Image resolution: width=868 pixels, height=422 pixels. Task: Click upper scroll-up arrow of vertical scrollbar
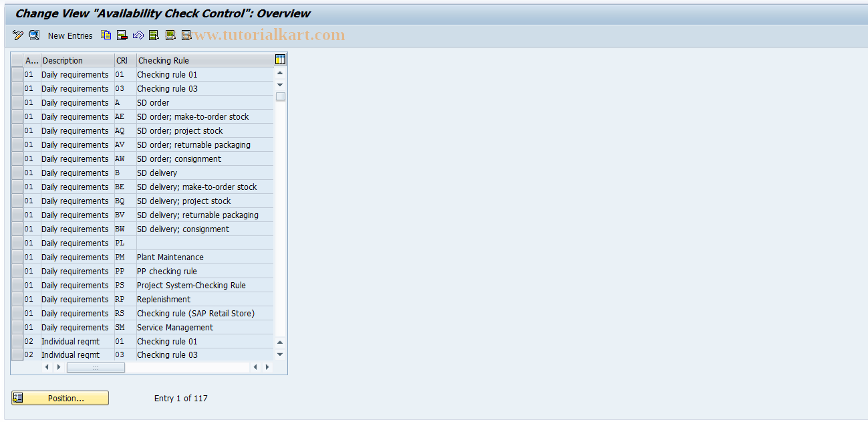(x=280, y=73)
